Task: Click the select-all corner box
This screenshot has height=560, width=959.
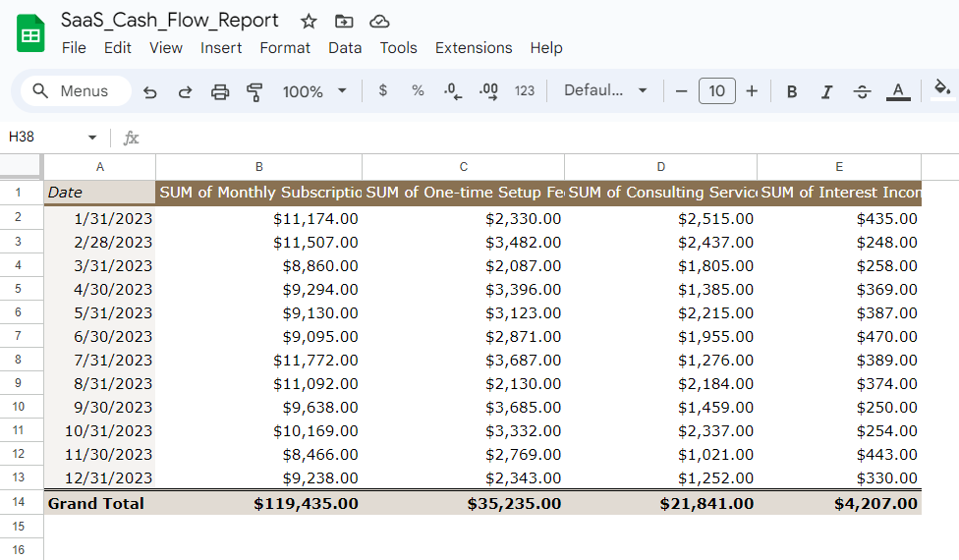Action: tap(22, 166)
